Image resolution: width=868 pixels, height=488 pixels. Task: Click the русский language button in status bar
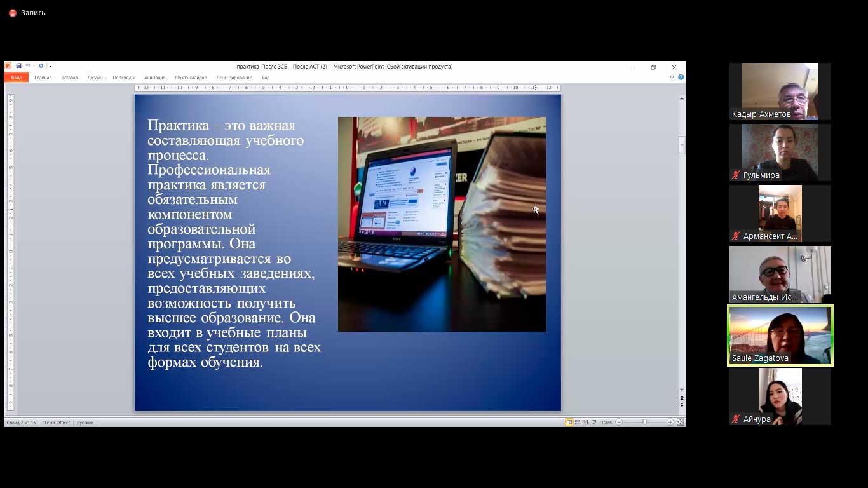pyautogui.click(x=85, y=423)
